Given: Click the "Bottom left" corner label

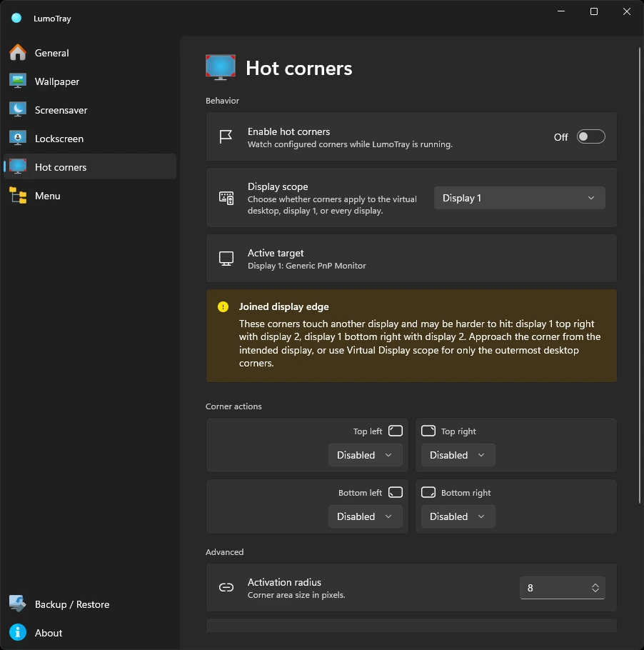Looking at the screenshot, I should pyautogui.click(x=360, y=492).
